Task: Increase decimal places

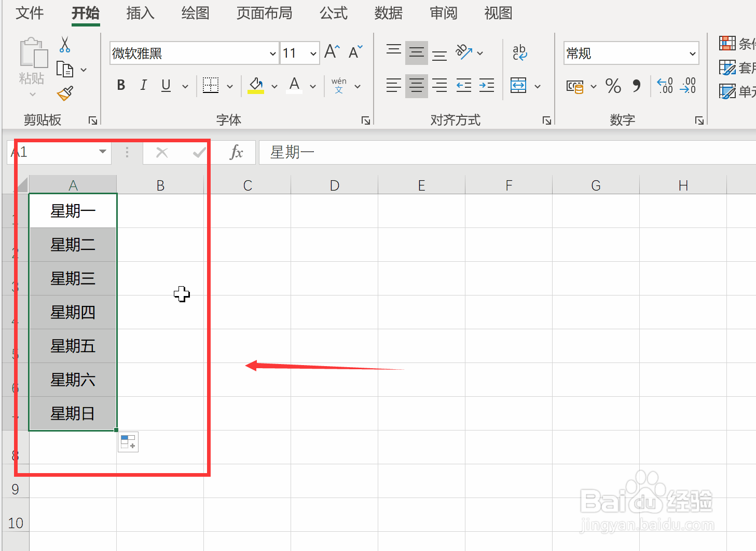Action: 665,86
